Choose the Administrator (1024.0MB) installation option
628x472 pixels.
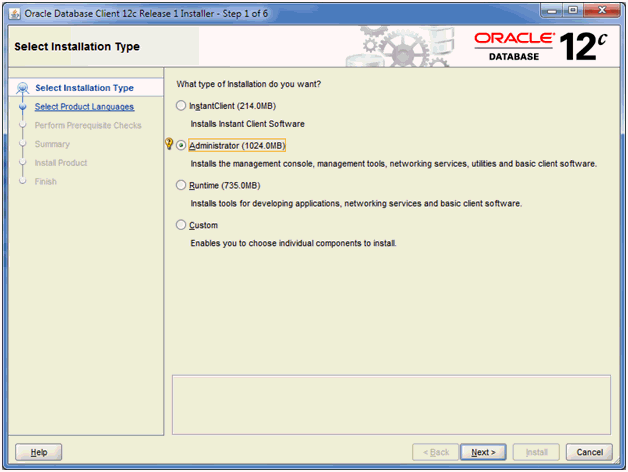(x=181, y=145)
